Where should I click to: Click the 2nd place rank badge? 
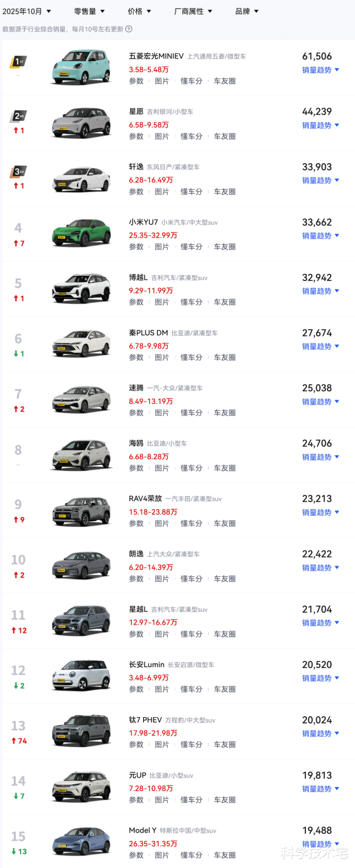[x=18, y=117]
